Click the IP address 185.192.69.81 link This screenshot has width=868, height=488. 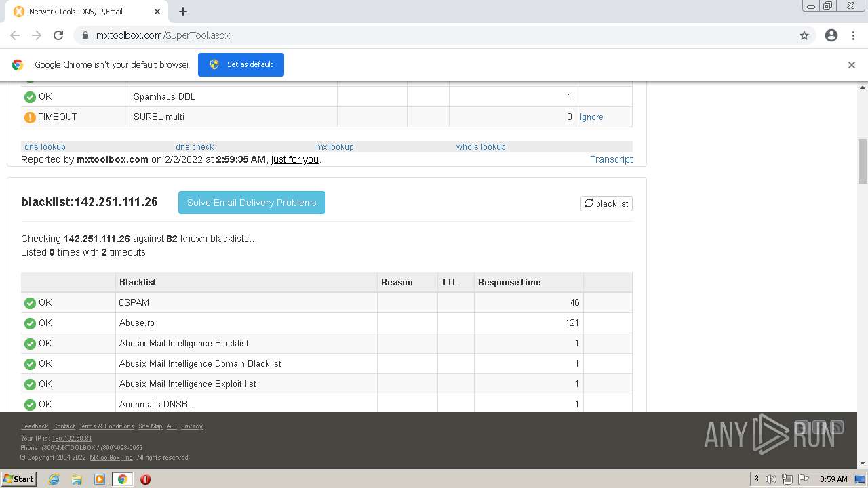point(72,439)
